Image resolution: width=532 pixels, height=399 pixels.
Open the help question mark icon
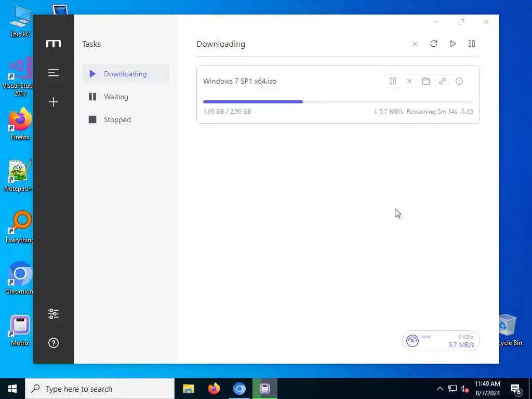click(x=54, y=343)
